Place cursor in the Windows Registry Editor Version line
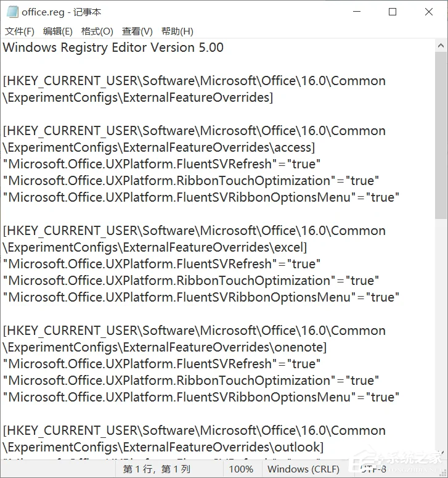Screen dimensions: 448x478 [x=113, y=47]
